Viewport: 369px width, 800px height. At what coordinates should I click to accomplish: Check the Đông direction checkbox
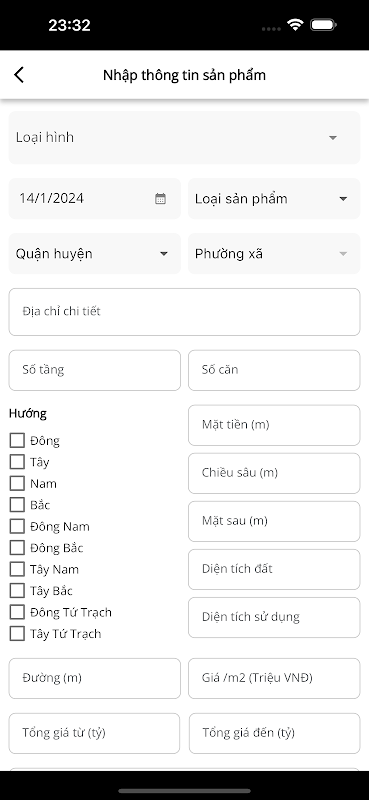(17, 440)
